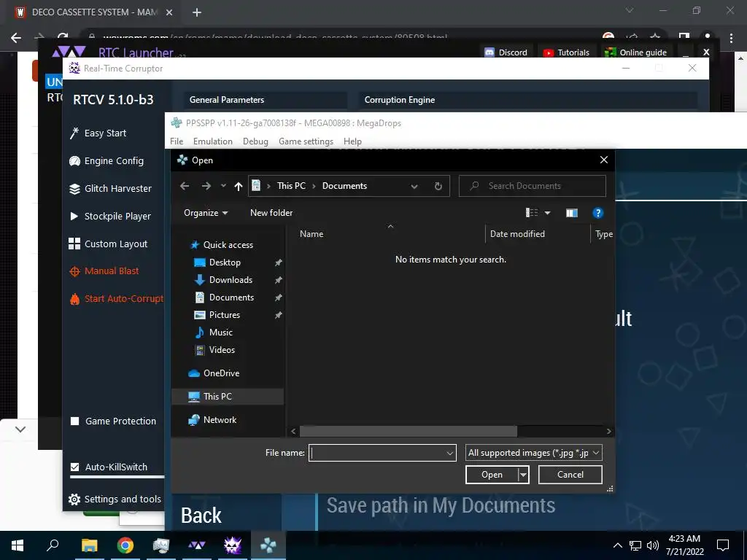Image resolution: width=747 pixels, height=560 pixels.
Task: Go back in the Open dialog
Action: tap(185, 186)
